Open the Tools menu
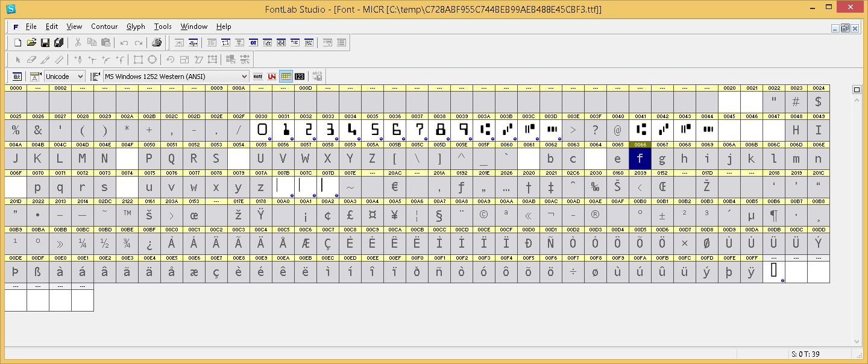Screen dimensions: 868x364 point(163,27)
